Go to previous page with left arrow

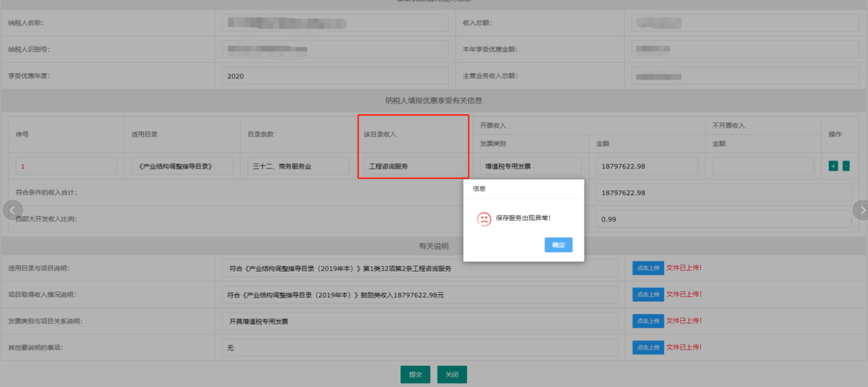[13, 210]
